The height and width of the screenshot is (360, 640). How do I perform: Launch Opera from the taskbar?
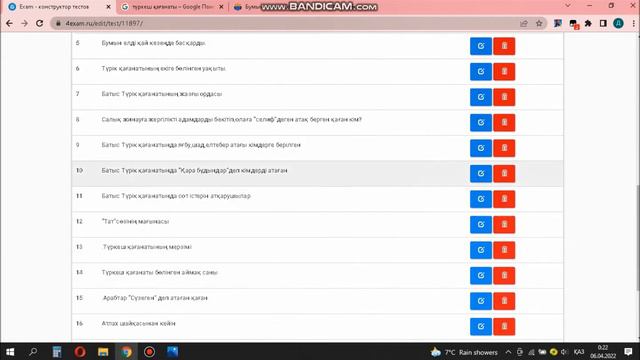click(x=80, y=352)
